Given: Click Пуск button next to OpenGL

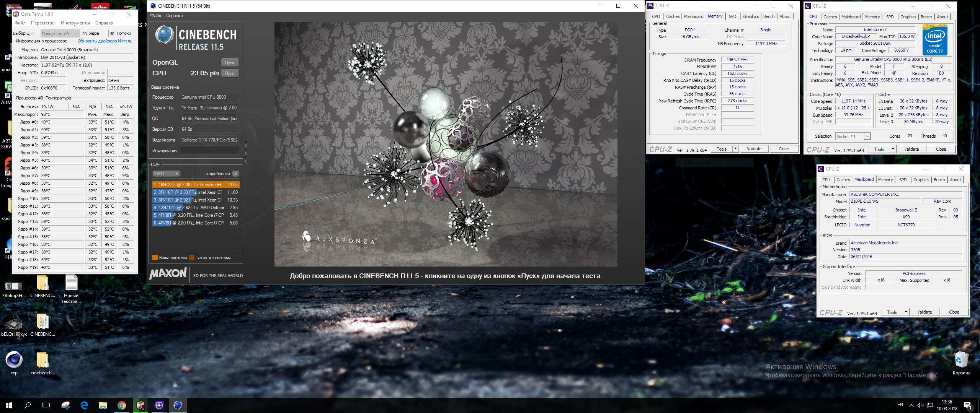Looking at the screenshot, I should pos(230,62).
